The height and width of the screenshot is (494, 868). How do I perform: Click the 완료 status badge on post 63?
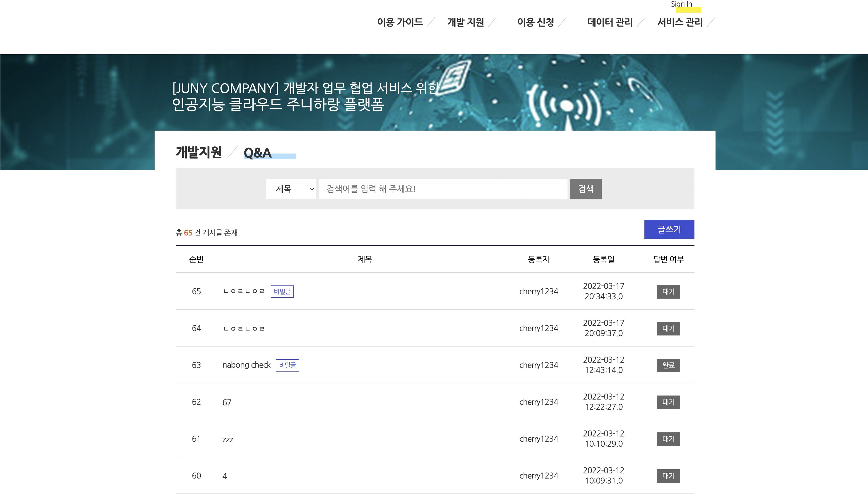668,365
